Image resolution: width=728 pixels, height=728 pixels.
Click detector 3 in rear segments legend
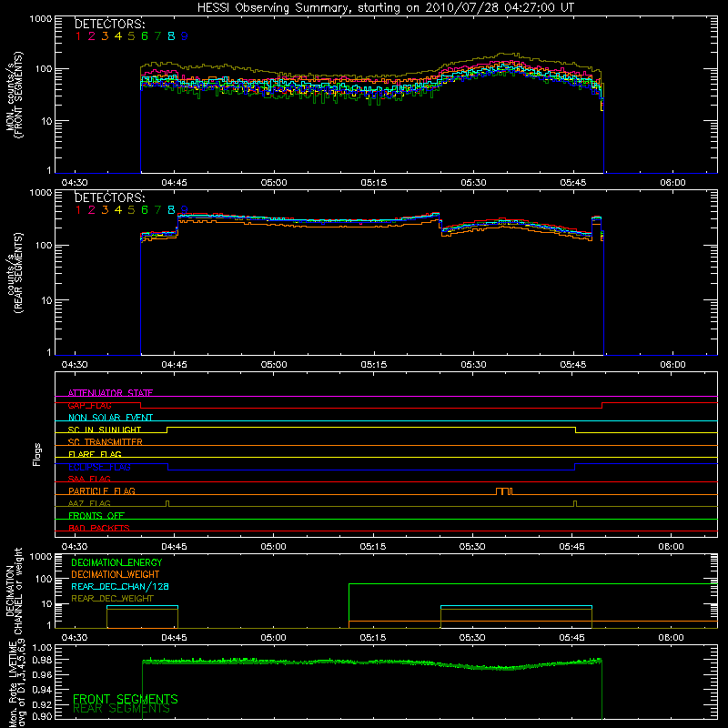coord(105,210)
